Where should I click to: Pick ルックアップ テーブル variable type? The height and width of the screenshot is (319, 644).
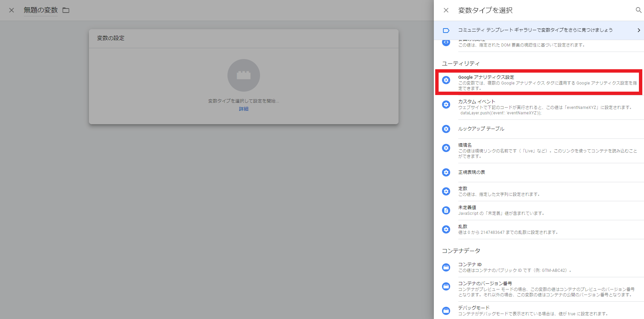pyautogui.click(x=539, y=129)
